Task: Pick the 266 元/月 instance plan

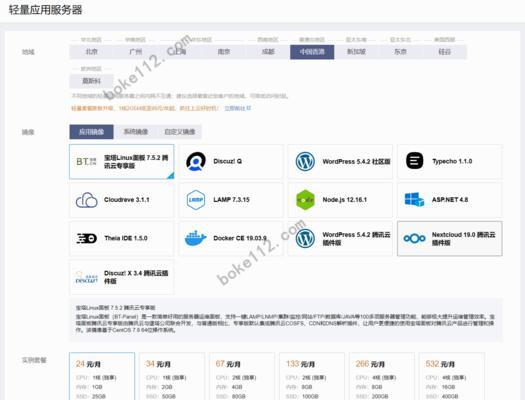Action: tap(382, 376)
